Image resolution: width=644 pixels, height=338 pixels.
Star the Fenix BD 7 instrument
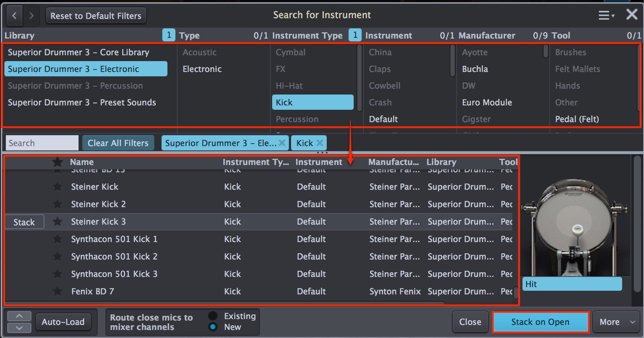click(x=58, y=291)
